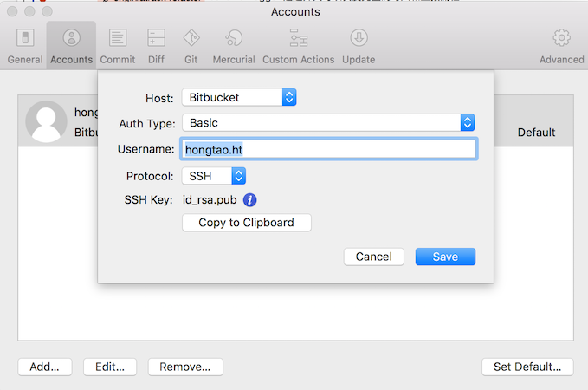
Task: Open Commit preferences icon
Action: (118, 38)
